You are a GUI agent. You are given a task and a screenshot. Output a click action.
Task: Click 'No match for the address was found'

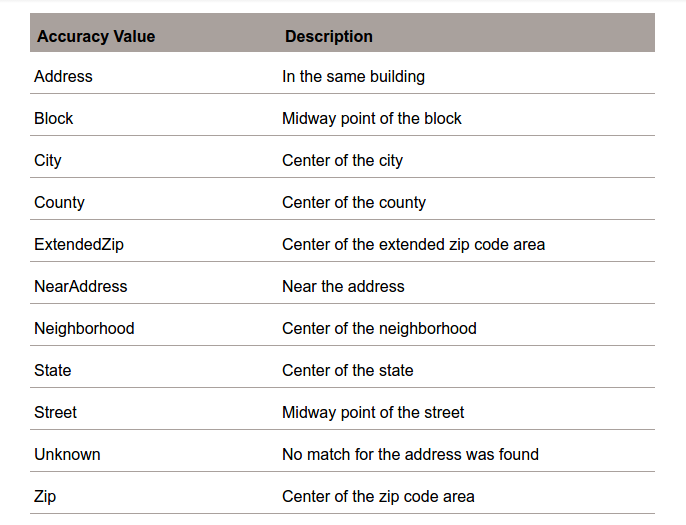tap(410, 454)
